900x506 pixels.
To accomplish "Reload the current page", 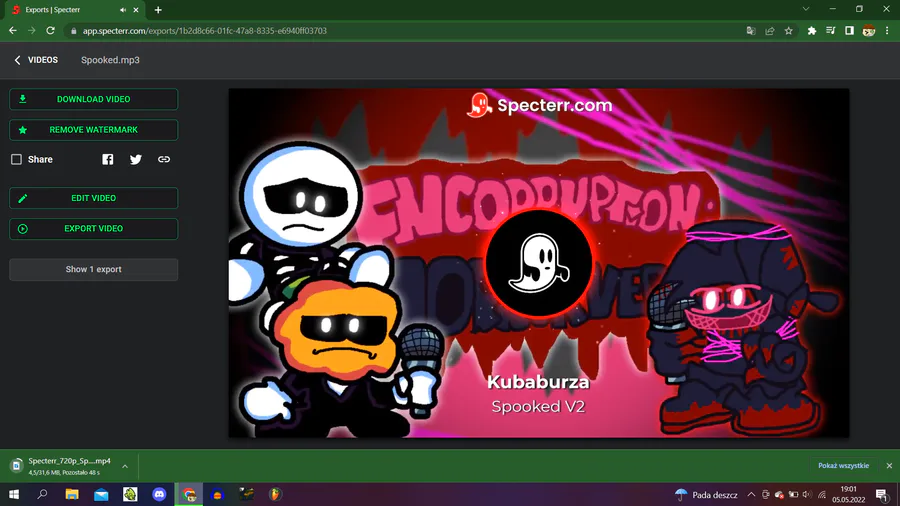I will pyautogui.click(x=51, y=30).
